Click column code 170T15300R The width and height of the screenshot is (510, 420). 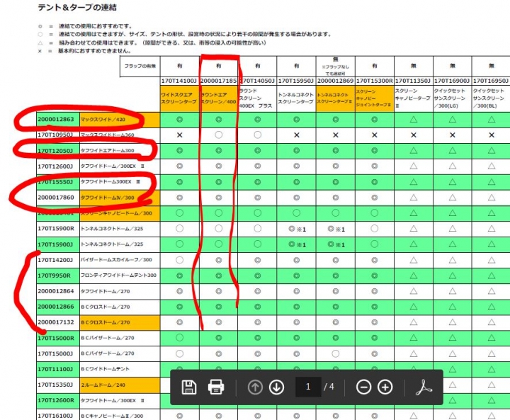[375, 81]
